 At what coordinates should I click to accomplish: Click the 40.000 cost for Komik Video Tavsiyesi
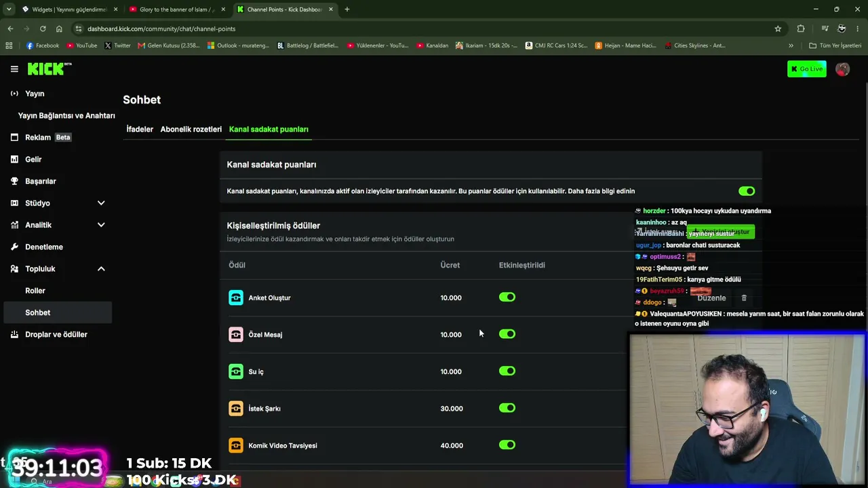[452, 445]
